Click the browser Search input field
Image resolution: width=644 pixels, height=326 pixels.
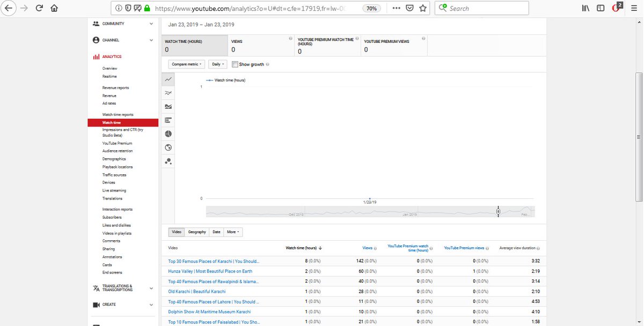[x=482, y=8]
